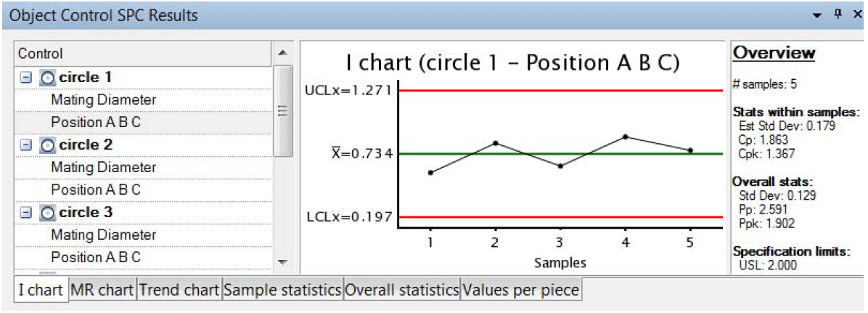
Task: Switch to the MR chart tab
Action: 103,290
